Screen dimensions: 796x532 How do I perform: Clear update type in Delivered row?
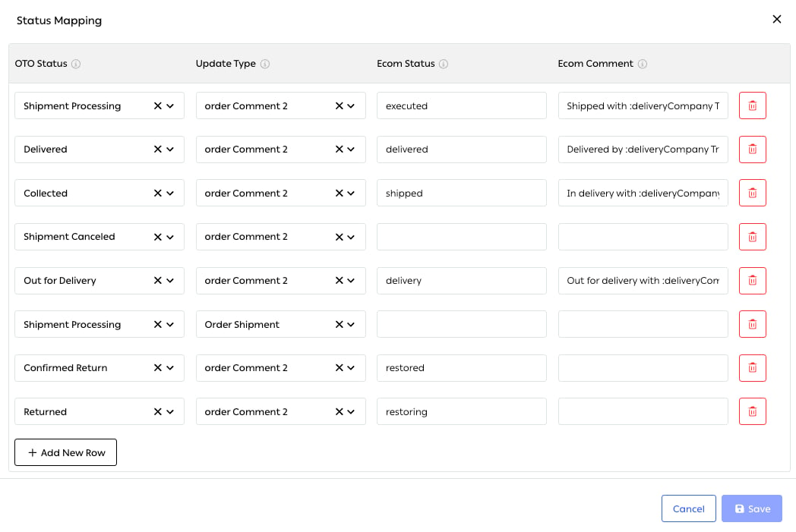coord(339,149)
